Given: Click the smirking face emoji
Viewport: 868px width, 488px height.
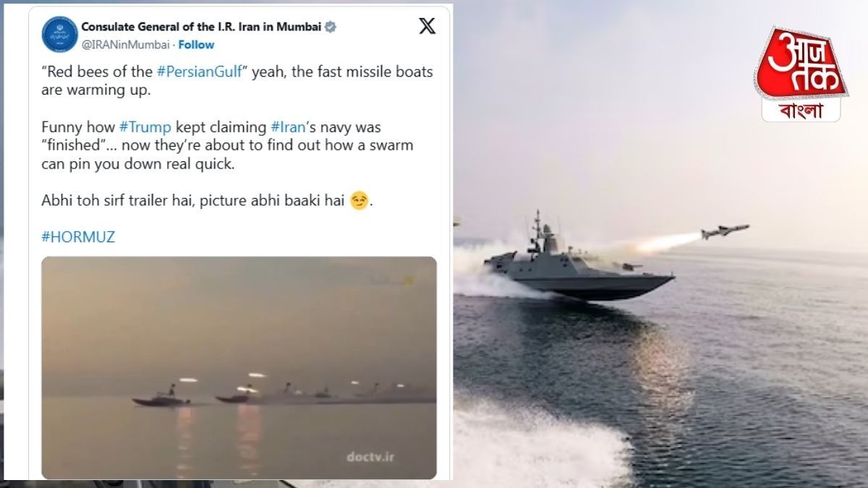Looking at the screenshot, I should [x=357, y=202].
